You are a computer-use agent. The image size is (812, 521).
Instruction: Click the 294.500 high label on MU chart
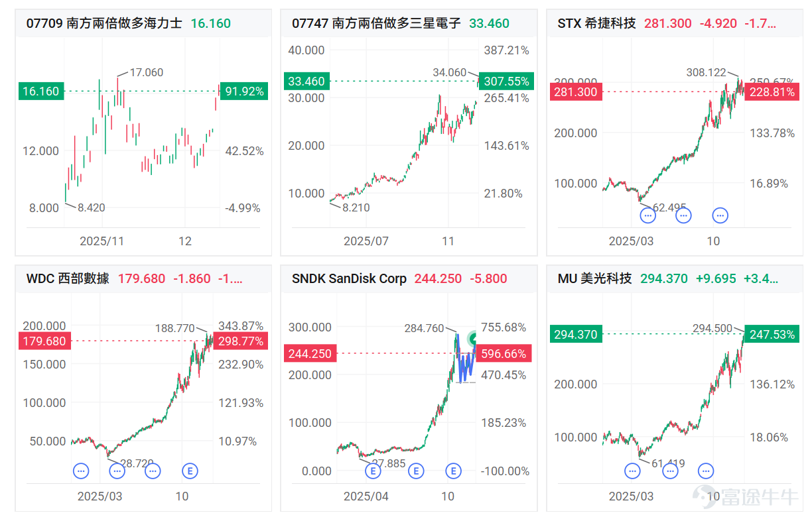point(713,327)
